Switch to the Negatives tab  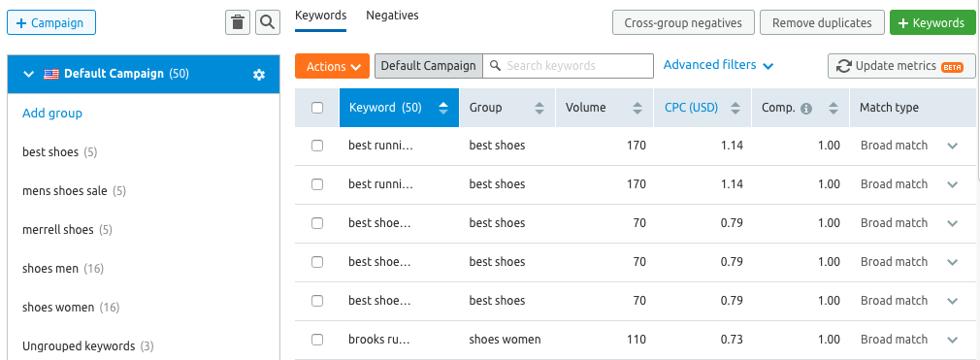[x=393, y=15]
